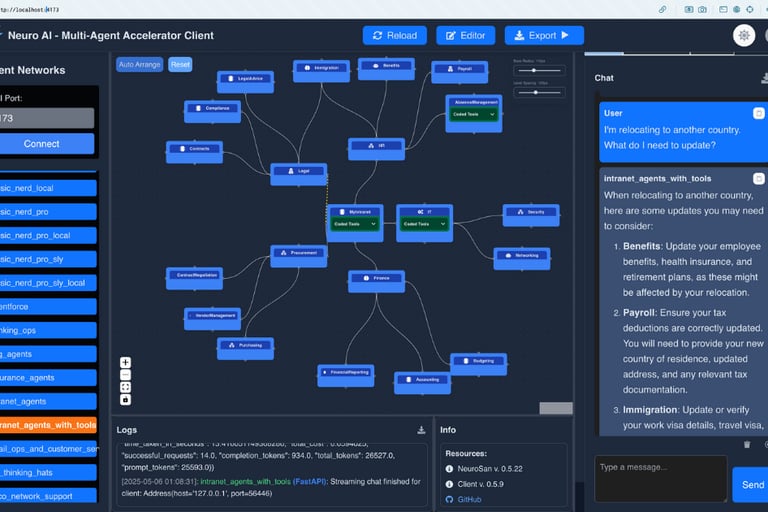Select the king_ops network
This screenshot has width=768, height=512.
47,330
